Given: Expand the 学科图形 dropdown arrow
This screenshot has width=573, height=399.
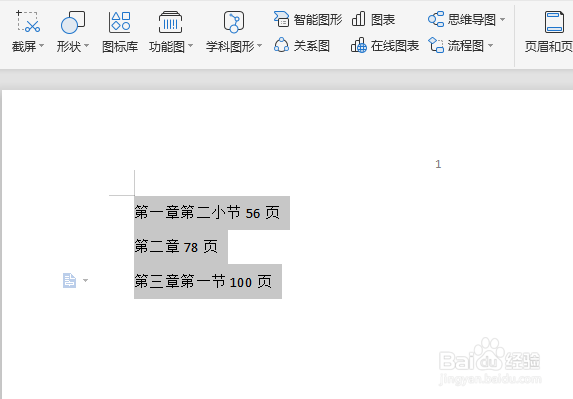Looking at the screenshot, I should point(259,46).
